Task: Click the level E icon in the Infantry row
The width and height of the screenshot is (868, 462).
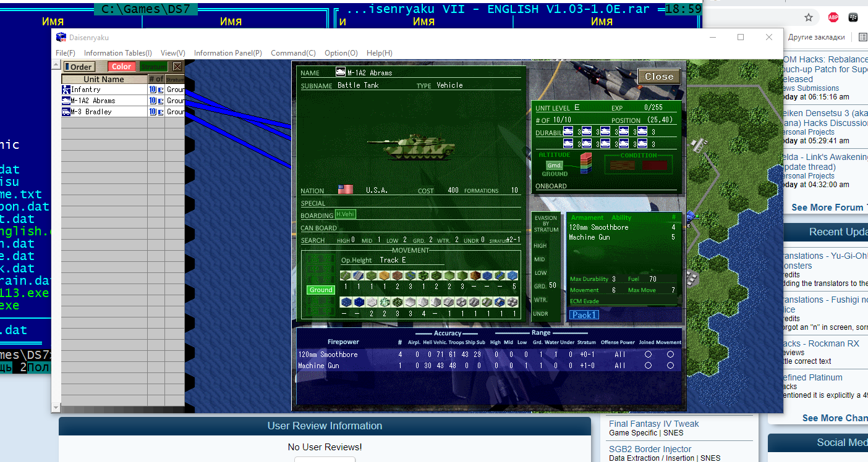Action: point(160,90)
